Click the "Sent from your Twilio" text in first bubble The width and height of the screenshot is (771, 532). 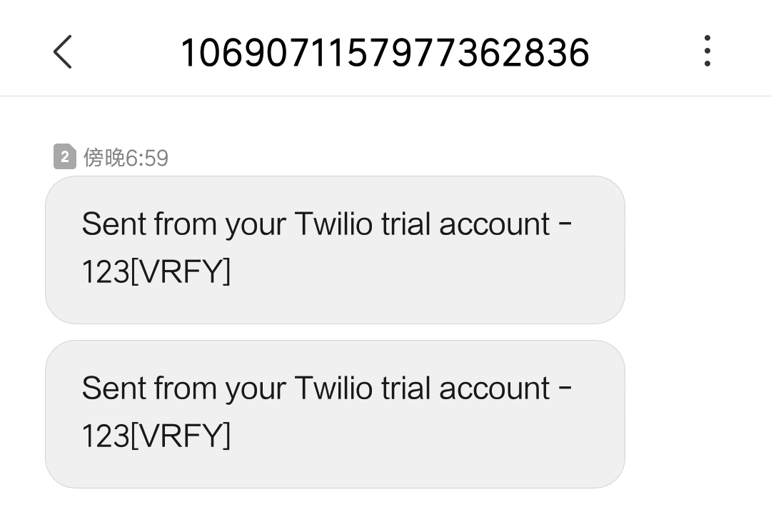227,225
